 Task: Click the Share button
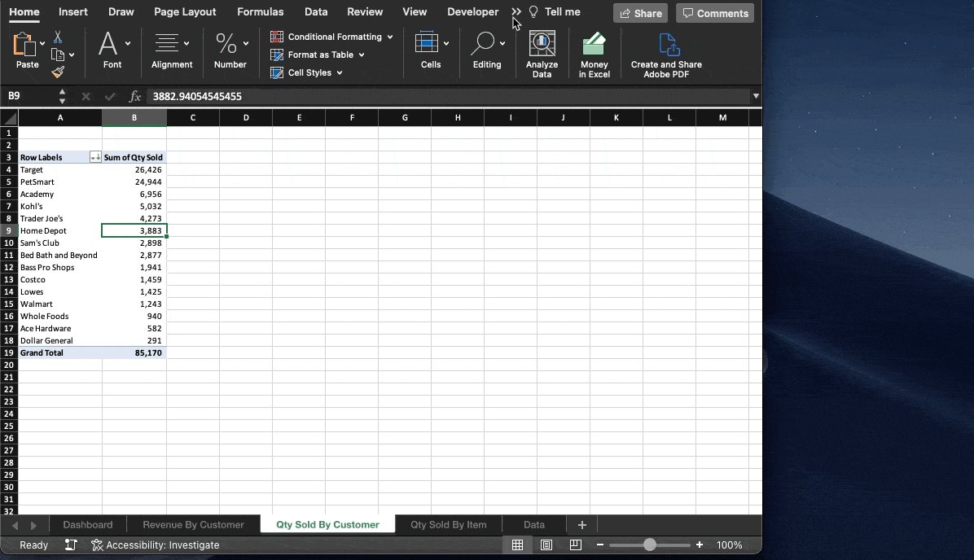(640, 12)
